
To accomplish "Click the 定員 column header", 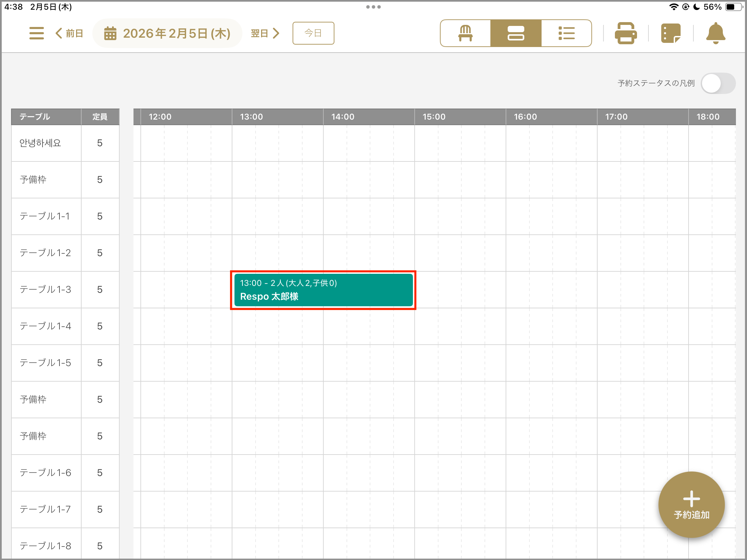I will tap(100, 117).
